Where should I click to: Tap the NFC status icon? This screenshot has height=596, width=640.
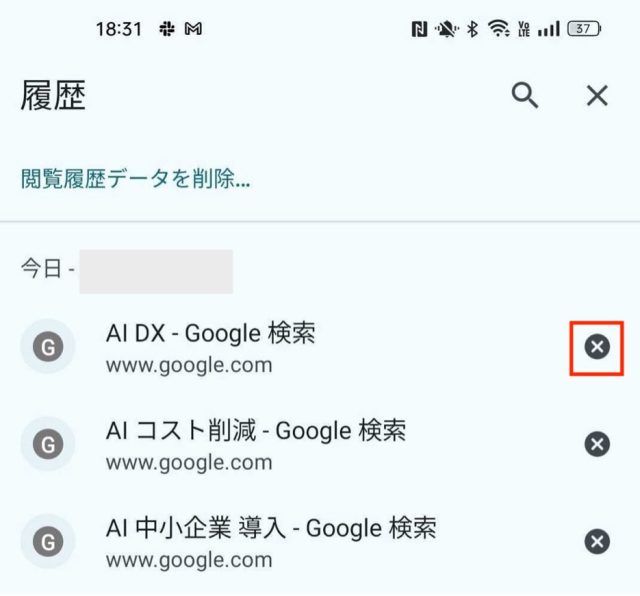(419, 29)
